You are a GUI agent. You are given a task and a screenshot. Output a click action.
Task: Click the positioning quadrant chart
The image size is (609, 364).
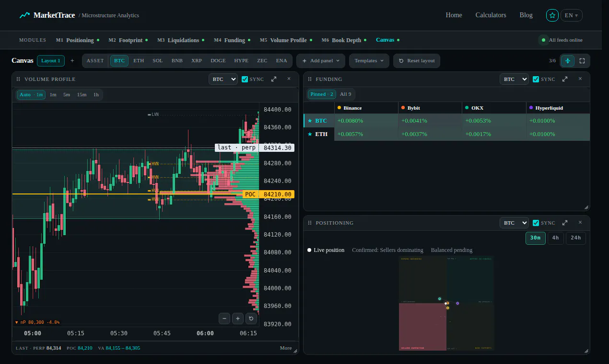click(446, 303)
